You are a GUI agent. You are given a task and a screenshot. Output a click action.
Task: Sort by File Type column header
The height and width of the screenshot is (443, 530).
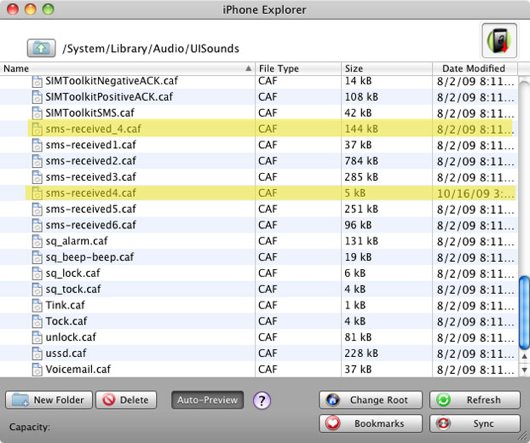pyautogui.click(x=298, y=69)
